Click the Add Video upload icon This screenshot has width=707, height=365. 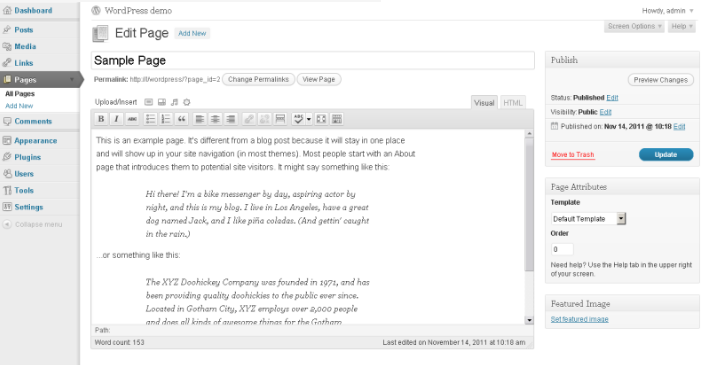[162, 102]
